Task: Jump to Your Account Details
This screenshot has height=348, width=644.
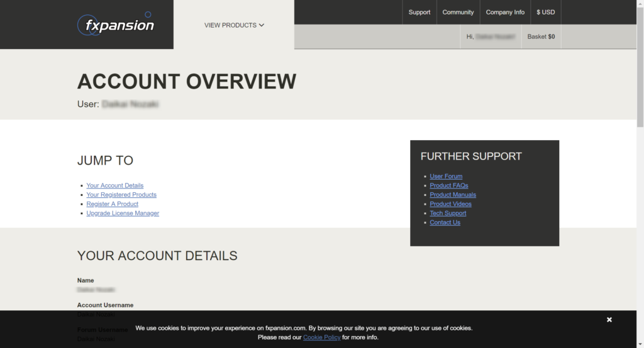Action: pos(115,185)
